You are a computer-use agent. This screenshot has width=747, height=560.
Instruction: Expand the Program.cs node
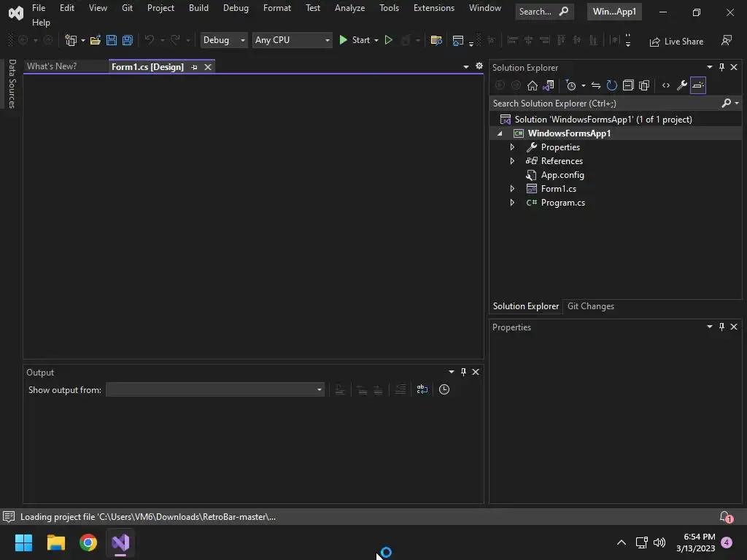512,203
